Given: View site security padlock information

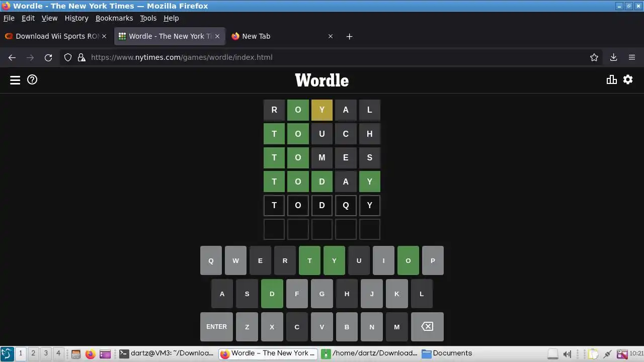Looking at the screenshot, I should 82,57.
